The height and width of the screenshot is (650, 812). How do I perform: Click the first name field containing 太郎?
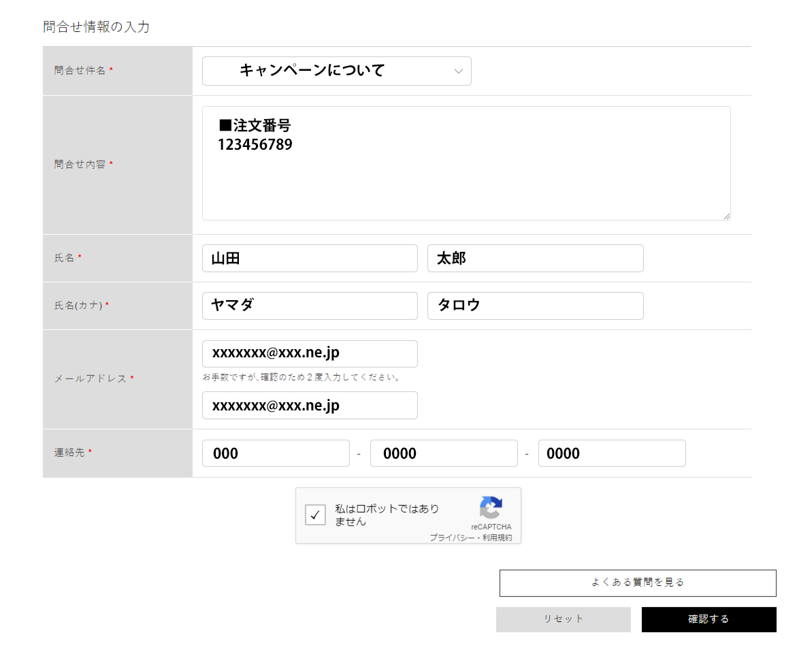[x=535, y=258]
